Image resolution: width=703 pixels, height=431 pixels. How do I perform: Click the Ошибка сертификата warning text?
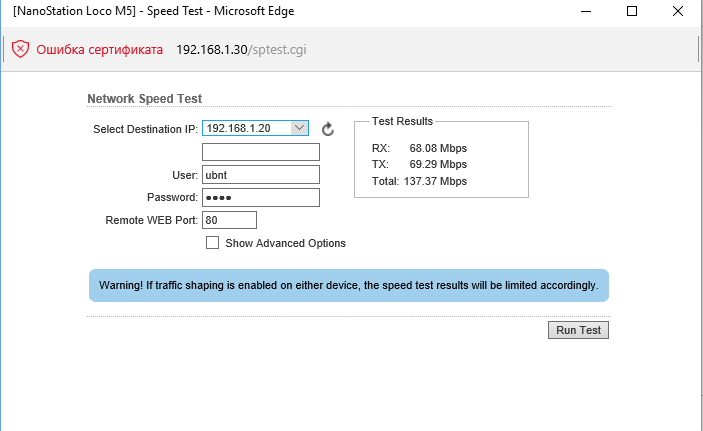coord(100,49)
